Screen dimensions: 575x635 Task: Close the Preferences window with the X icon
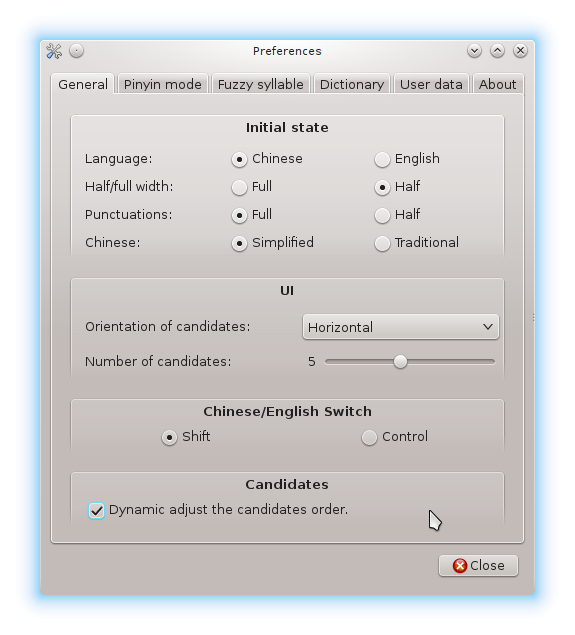click(x=520, y=51)
